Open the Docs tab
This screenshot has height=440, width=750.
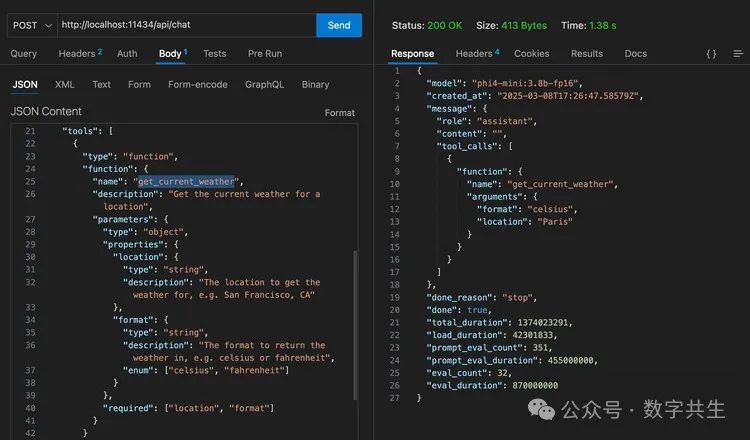coord(635,54)
